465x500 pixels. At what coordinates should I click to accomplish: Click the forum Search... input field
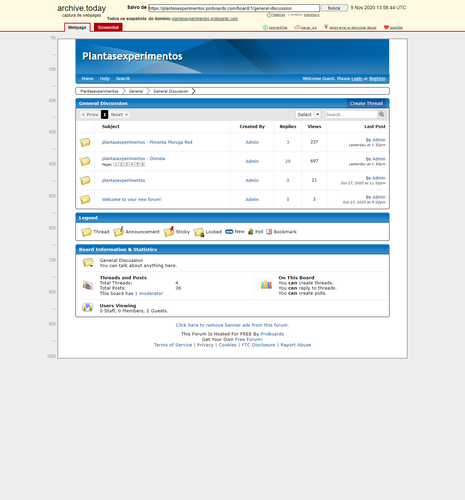click(351, 114)
